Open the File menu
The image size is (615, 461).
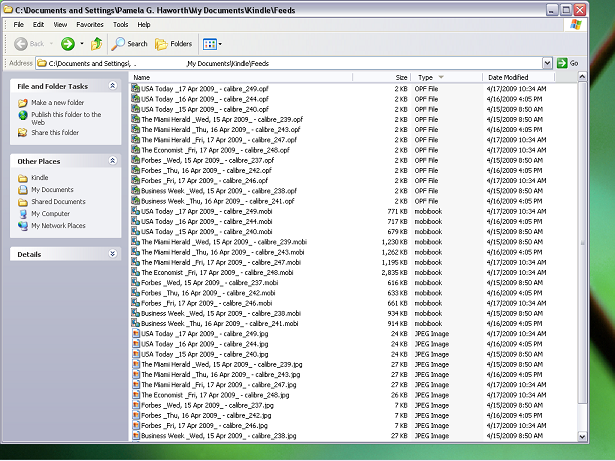[x=18, y=25]
